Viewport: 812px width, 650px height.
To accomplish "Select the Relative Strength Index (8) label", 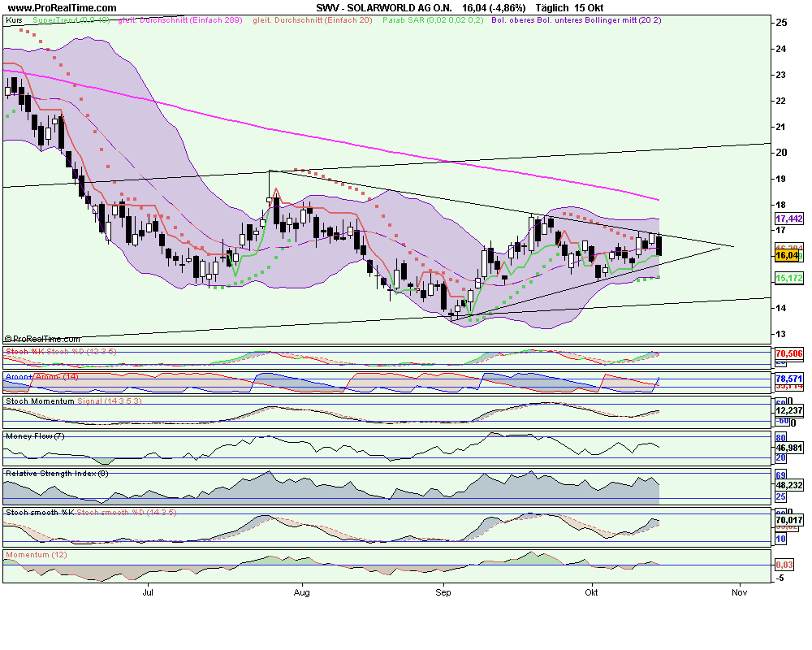I will pos(57,474).
